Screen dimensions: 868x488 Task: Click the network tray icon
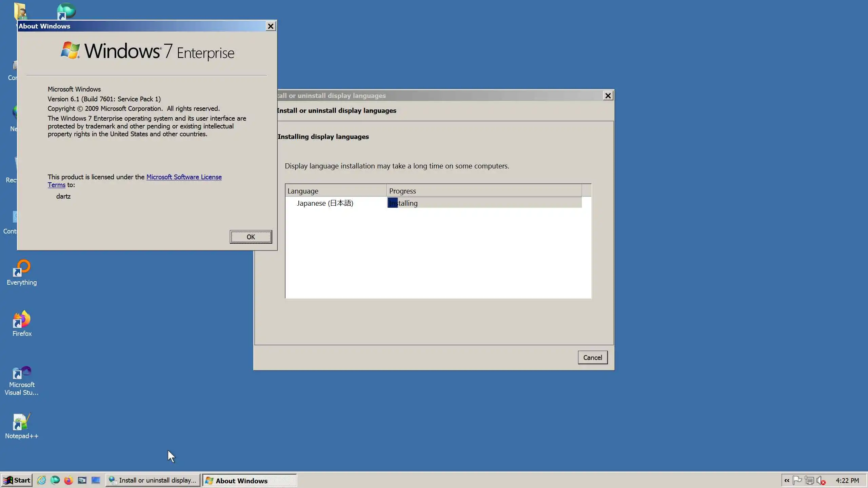click(809, 480)
